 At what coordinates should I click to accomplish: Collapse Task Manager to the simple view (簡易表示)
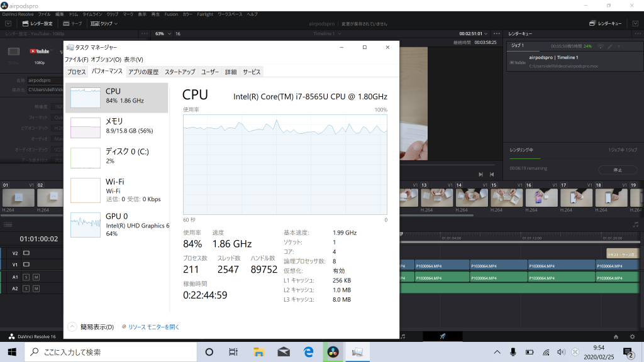pos(91,327)
